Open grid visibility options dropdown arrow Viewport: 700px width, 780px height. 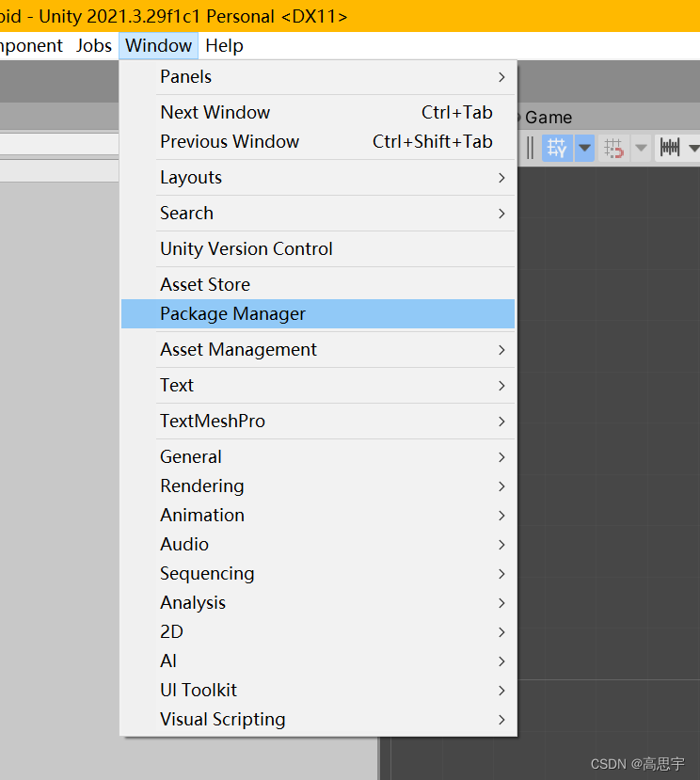pyautogui.click(x=584, y=148)
